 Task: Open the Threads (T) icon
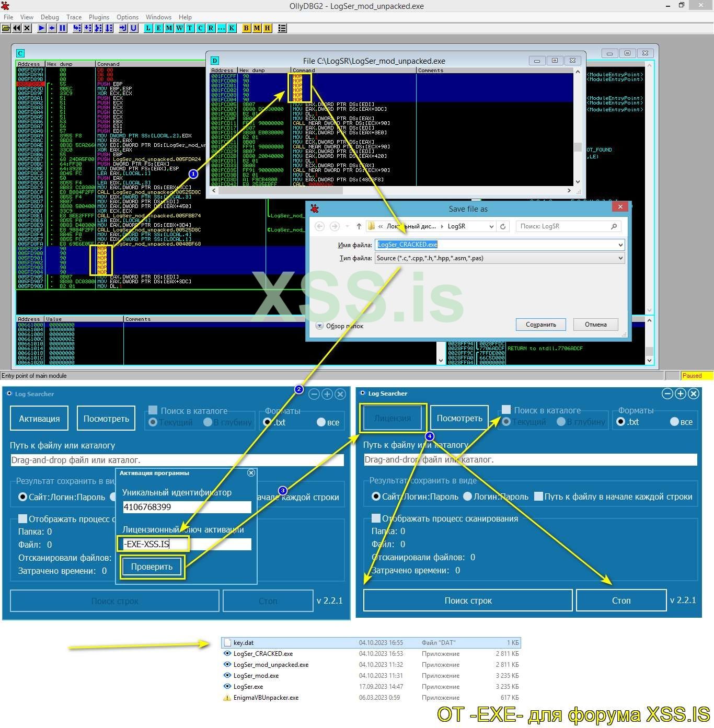click(190, 28)
